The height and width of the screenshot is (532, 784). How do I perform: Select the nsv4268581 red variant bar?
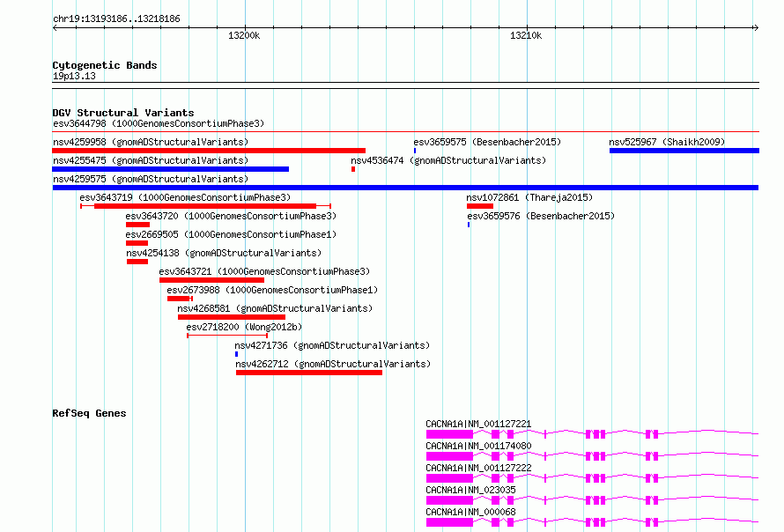232,317
